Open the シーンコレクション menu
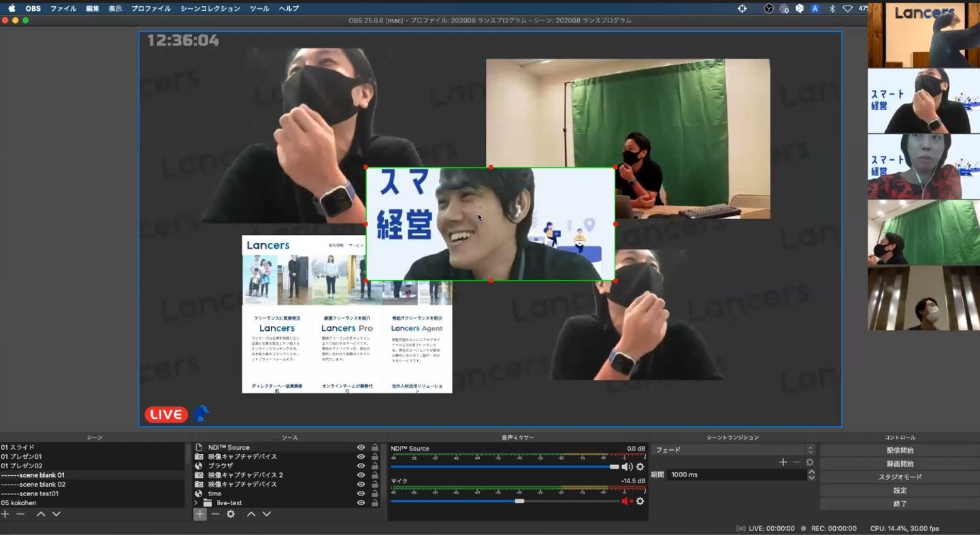The height and width of the screenshot is (535, 980). click(x=210, y=9)
